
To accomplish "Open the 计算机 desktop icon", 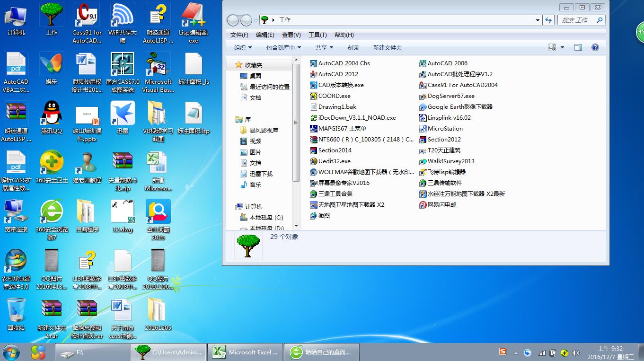I will (16, 18).
